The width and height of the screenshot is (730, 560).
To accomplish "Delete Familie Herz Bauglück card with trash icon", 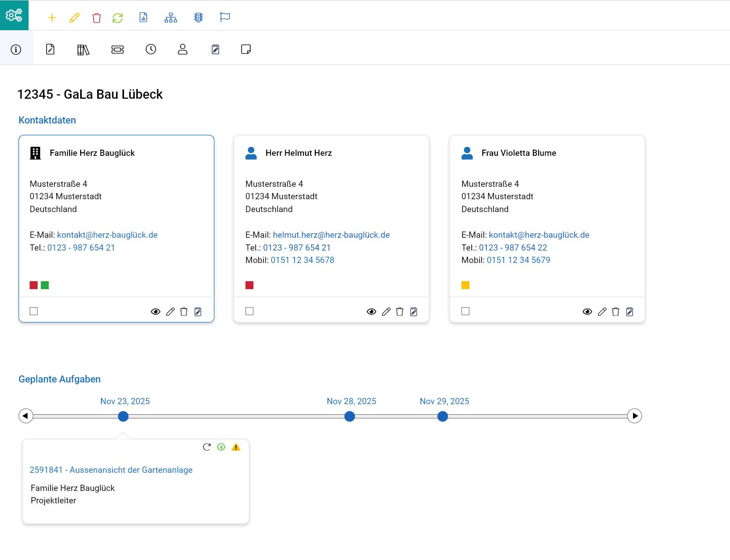I will click(184, 312).
